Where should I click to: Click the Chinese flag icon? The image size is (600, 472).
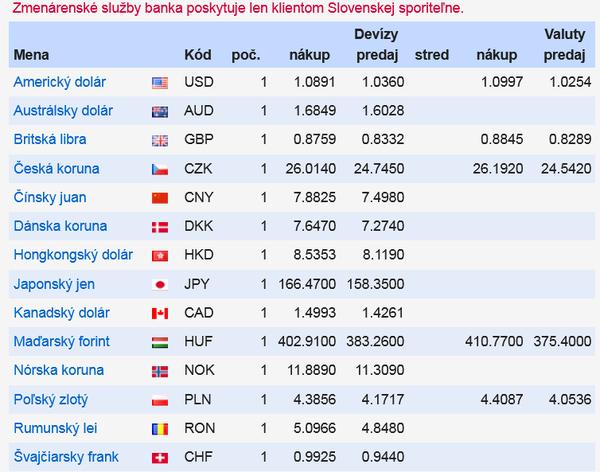pos(159,198)
